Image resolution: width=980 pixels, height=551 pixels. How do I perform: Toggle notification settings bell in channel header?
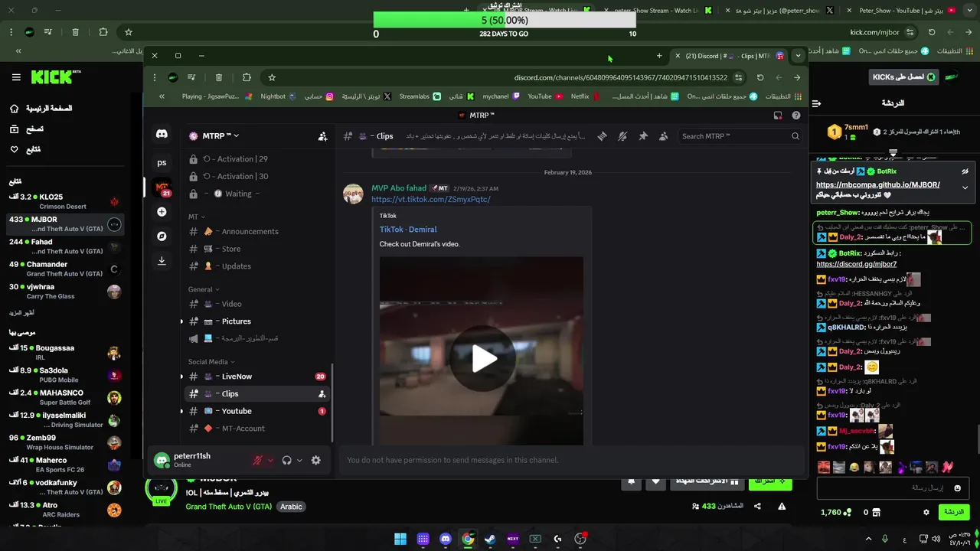click(622, 136)
